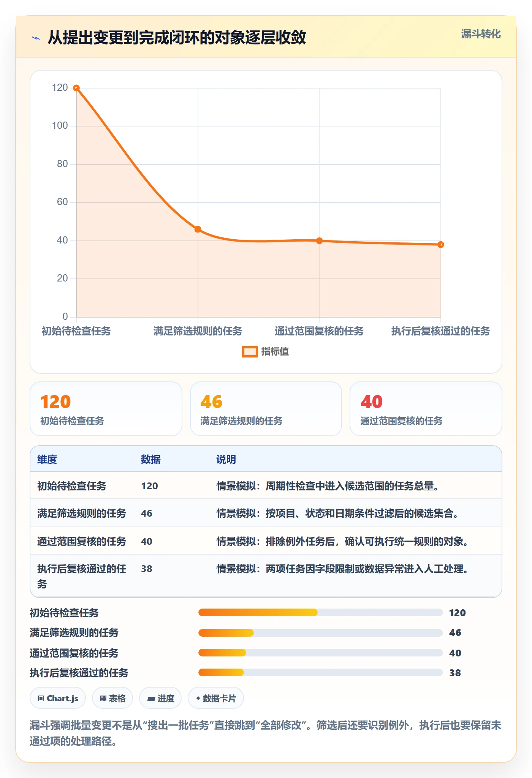Click the bar icon in 进度 chip

point(151,699)
